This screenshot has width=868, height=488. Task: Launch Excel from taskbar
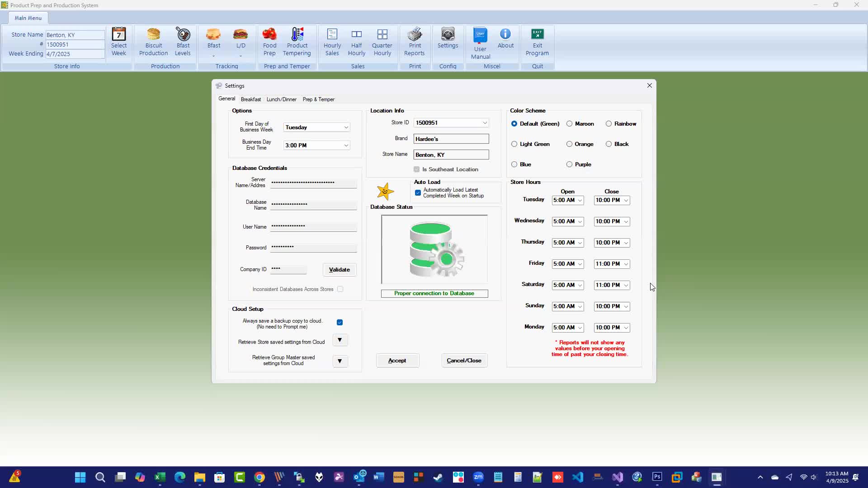pos(160,477)
